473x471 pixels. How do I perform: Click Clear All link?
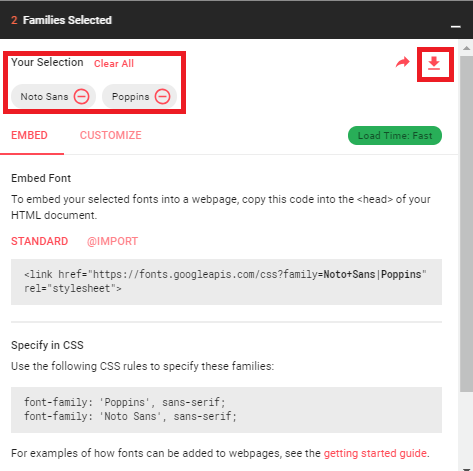click(114, 63)
